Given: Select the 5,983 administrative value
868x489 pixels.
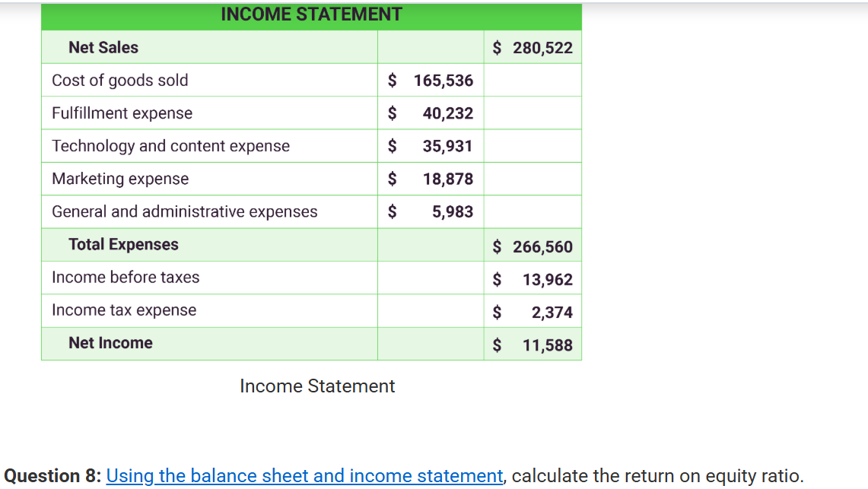Looking at the screenshot, I should (453, 212).
